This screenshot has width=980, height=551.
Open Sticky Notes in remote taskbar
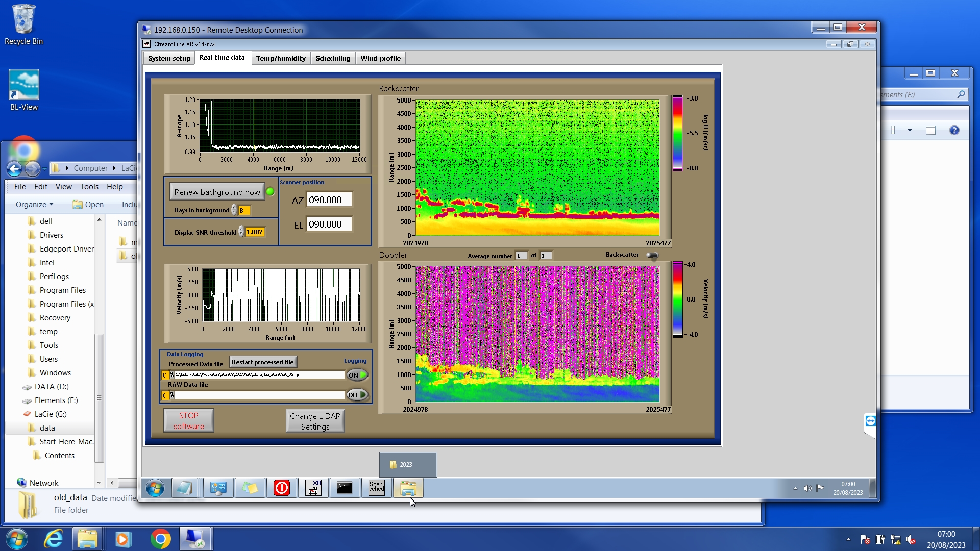(x=250, y=488)
